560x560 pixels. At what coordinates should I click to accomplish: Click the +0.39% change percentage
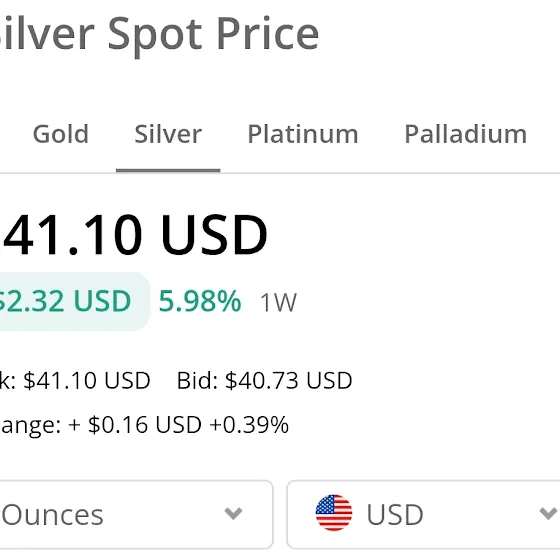(249, 424)
